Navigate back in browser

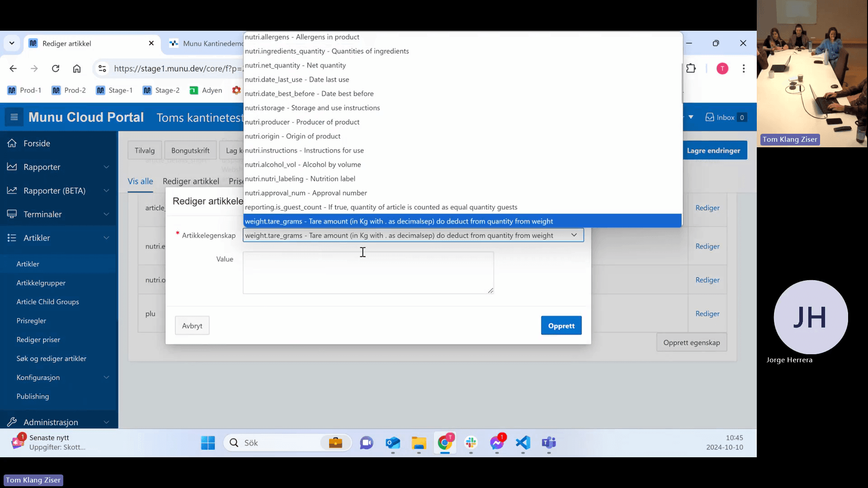[x=13, y=69]
